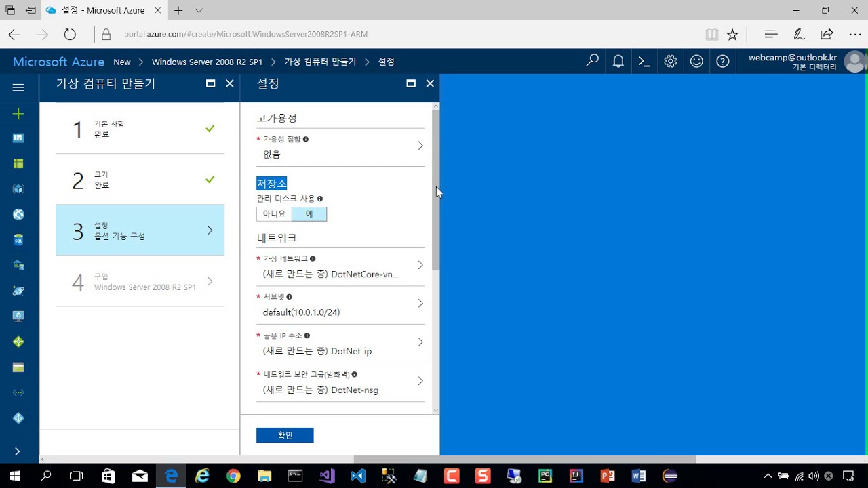Viewport: 868px width, 488px height.
Task: Open the notifications bell icon
Action: click(618, 61)
